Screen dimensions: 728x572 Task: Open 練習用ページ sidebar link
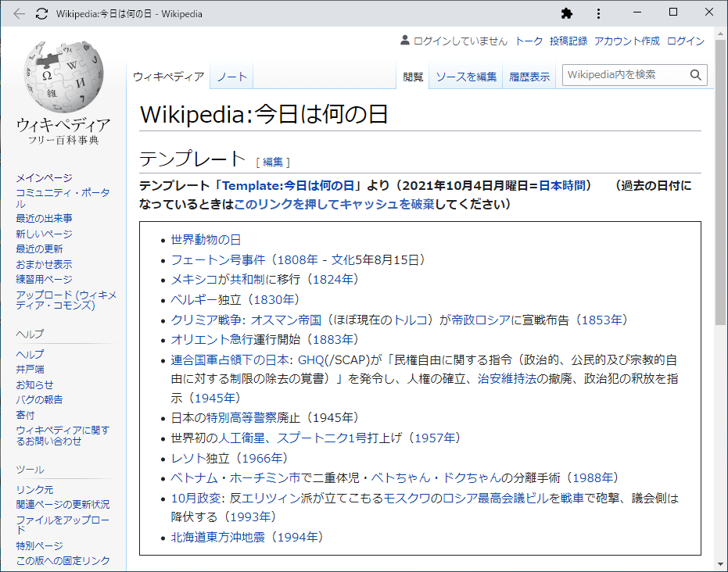pos(44,279)
